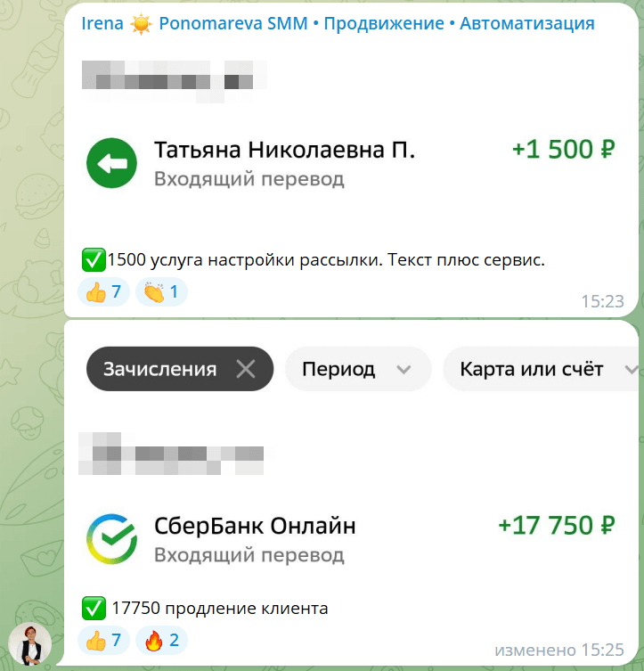Toggle the fire reaction with count 2

click(161, 641)
